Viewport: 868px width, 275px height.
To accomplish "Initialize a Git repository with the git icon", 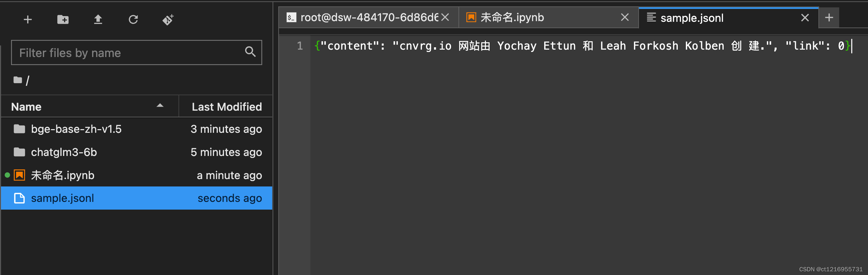I will pyautogui.click(x=168, y=19).
